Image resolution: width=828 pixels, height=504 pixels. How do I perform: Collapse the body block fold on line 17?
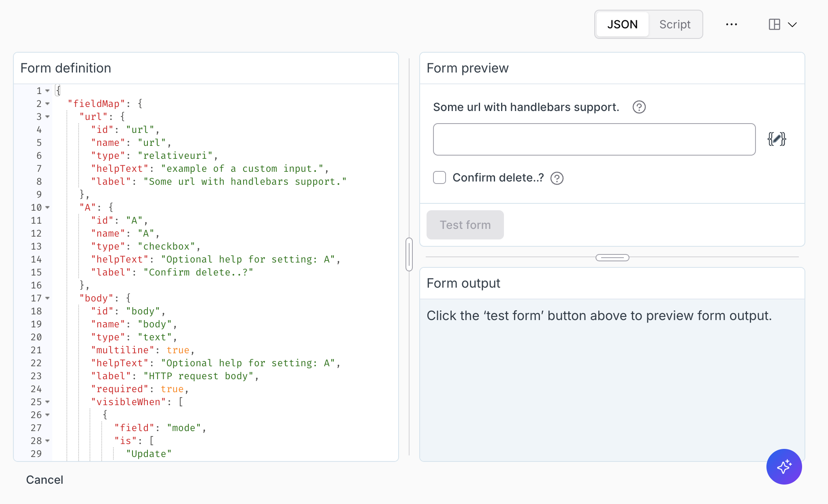[47, 298]
